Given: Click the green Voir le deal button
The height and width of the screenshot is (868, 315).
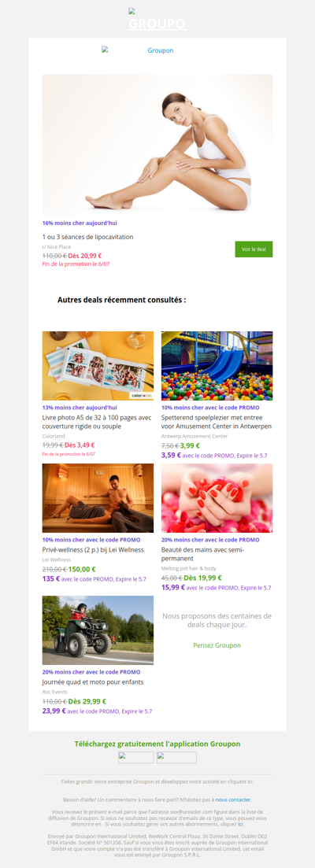Looking at the screenshot, I should (254, 249).
